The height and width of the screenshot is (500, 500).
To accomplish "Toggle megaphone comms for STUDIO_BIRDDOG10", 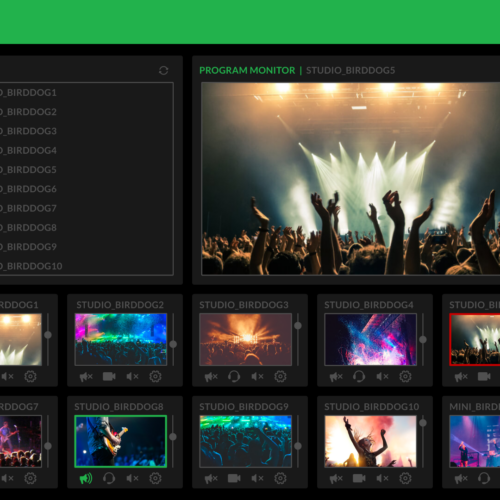I will 336,479.
